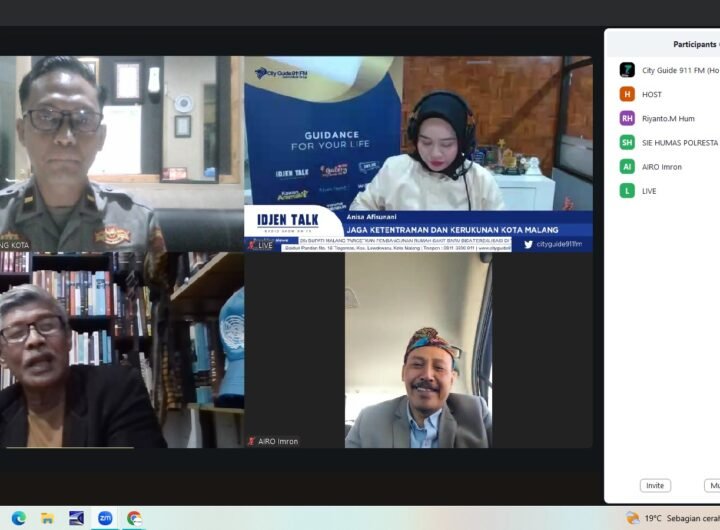Image resolution: width=720 pixels, height=530 pixels.
Task: Click the Participants panel title
Action: click(x=694, y=44)
